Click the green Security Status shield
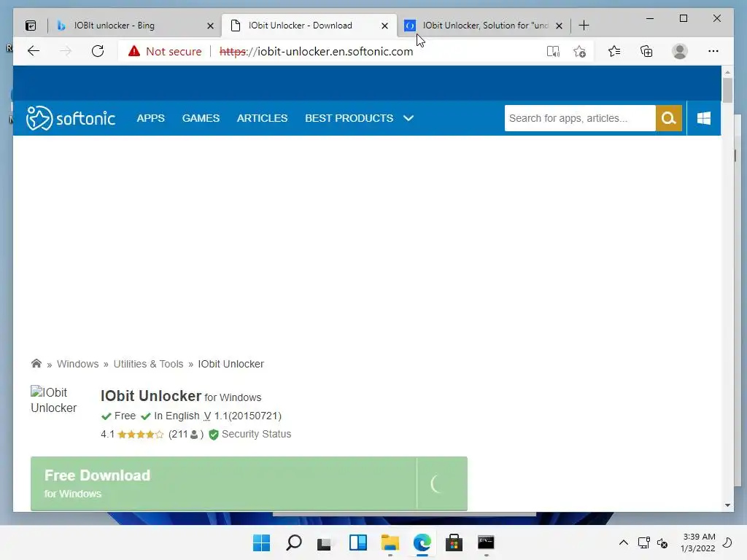 (x=214, y=435)
